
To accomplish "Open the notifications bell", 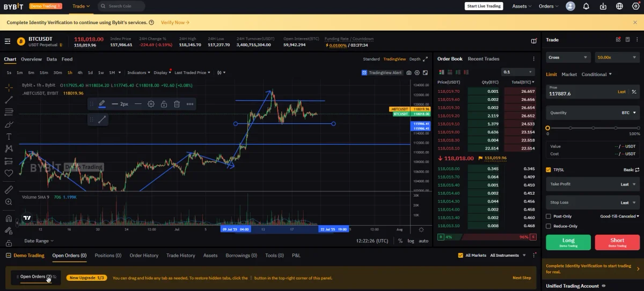I will pos(586,6).
